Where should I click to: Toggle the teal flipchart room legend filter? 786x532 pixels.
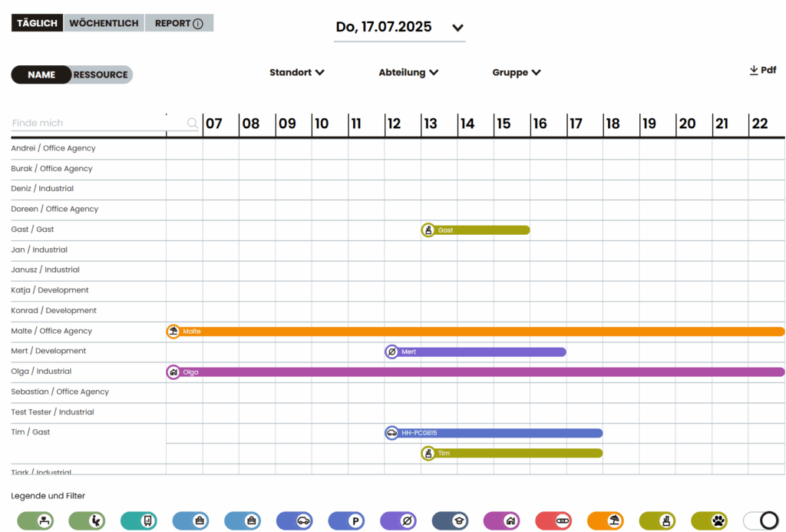139,521
